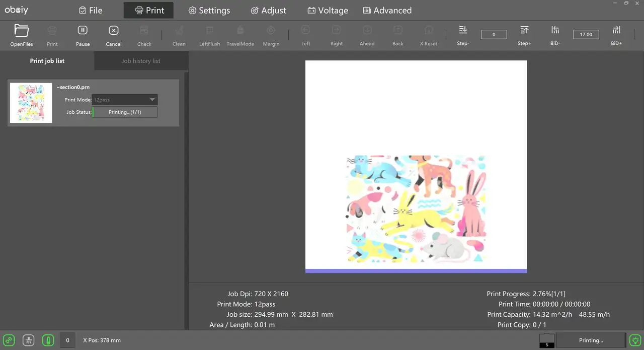Toggle the green thermometer status icon
The image size is (644, 350).
(48, 340)
